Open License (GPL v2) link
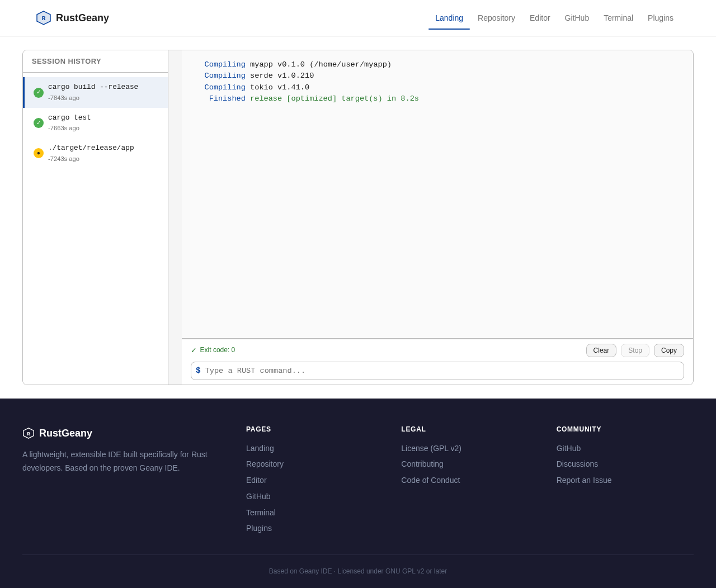The image size is (716, 588). click(431, 448)
